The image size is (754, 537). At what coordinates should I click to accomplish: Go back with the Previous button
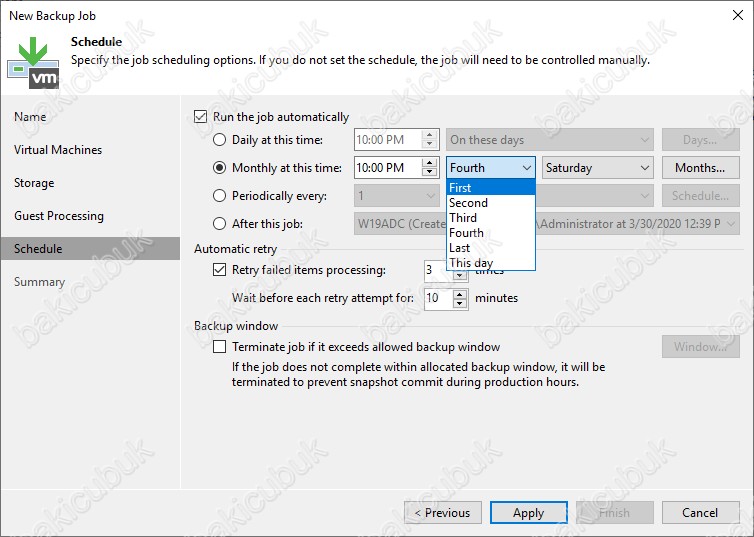point(443,512)
